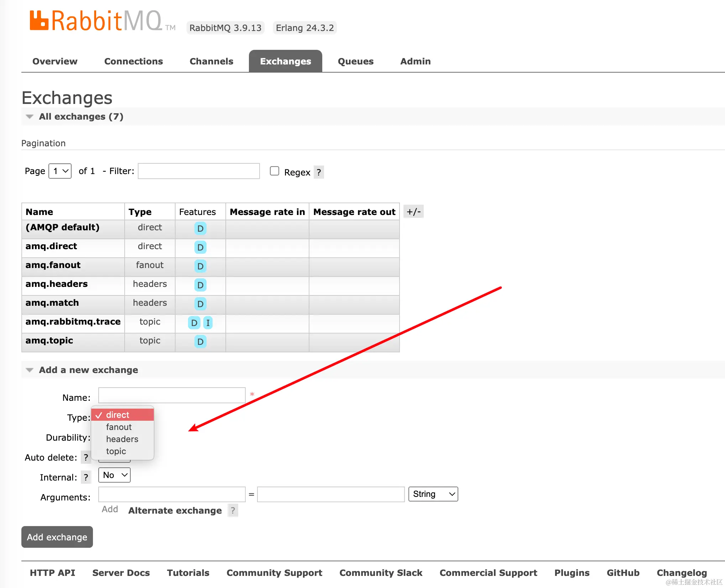Screen dimensions: 725x588
Task: Click the I feature badge of amq.rabbitmq.trace
Action: point(208,323)
